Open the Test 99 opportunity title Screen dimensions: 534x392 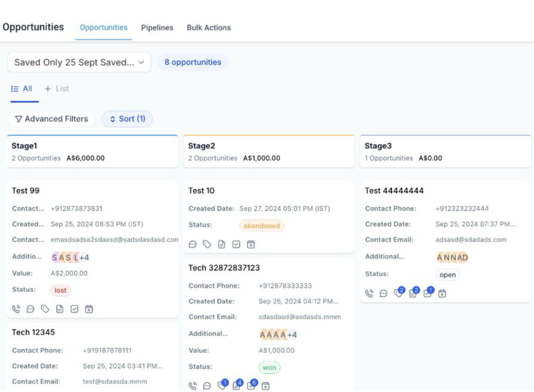[26, 191]
